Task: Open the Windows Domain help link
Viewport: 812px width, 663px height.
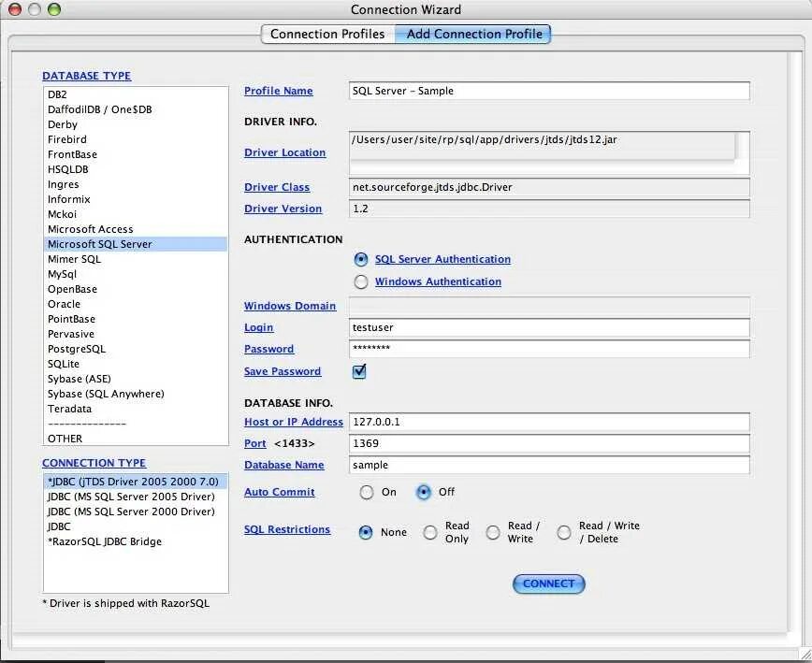Action: [290, 306]
